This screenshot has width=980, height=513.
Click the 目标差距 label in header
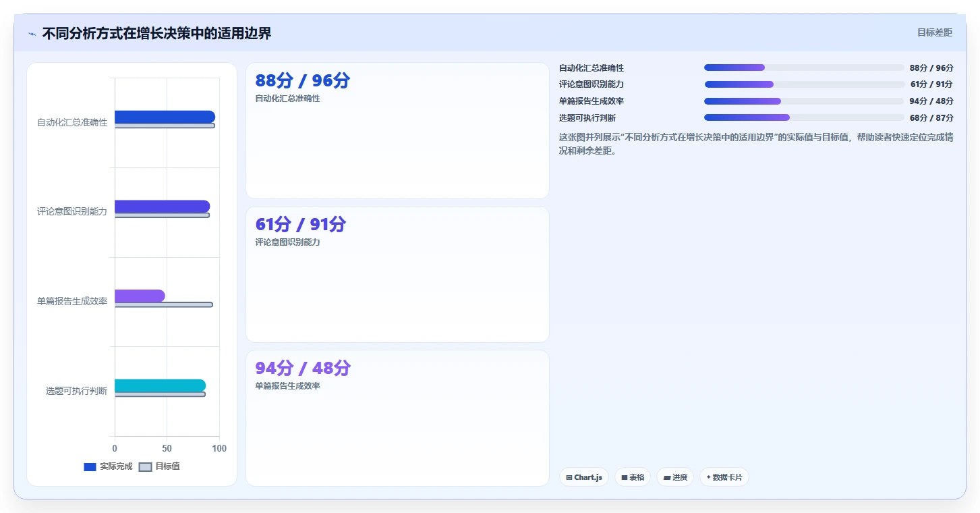coord(934,32)
